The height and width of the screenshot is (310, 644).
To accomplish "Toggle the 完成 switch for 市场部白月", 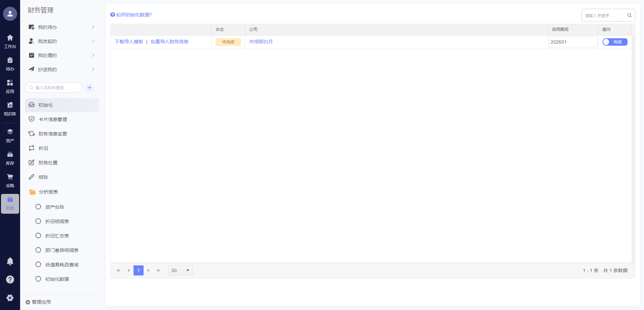I will pyautogui.click(x=614, y=42).
